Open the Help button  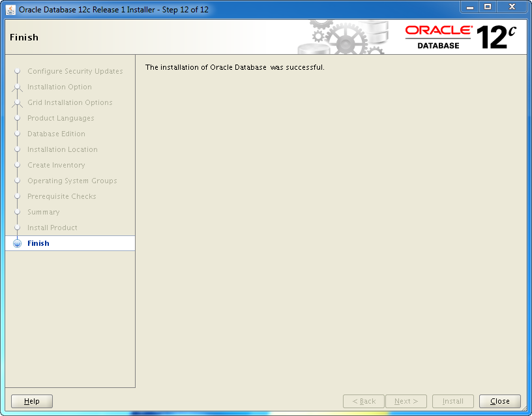tap(32, 401)
